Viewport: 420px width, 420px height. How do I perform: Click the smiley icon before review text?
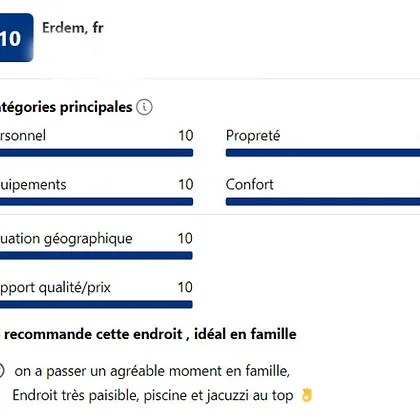[x=2, y=371]
